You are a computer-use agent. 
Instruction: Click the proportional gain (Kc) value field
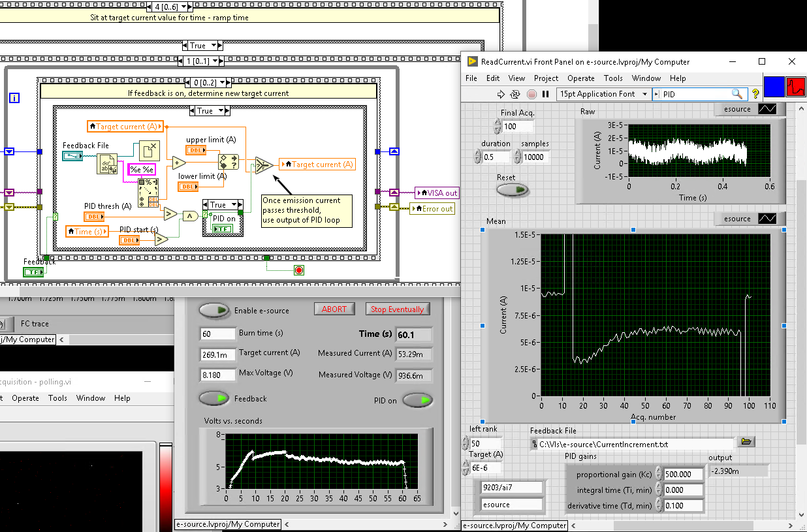684,475
